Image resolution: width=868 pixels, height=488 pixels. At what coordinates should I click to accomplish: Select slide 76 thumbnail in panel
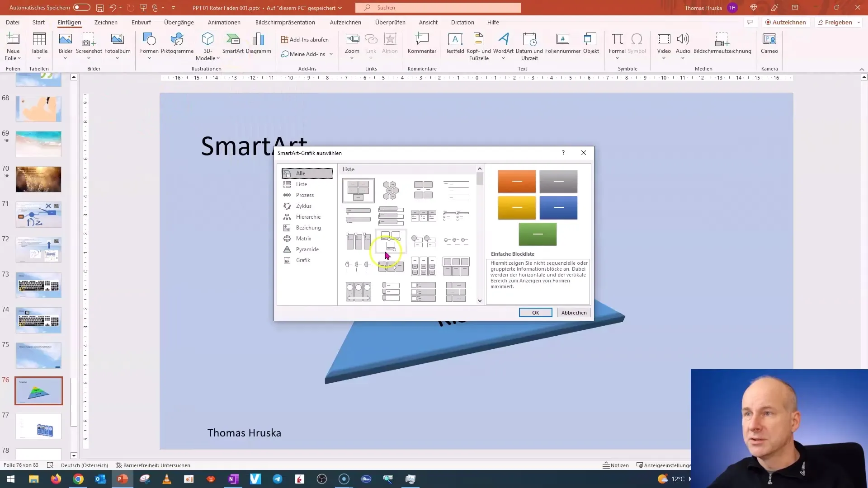[x=38, y=390]
